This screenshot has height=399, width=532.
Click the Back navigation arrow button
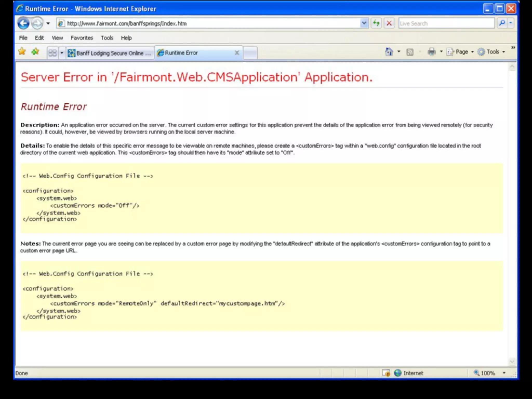click(x=23, y=24)
